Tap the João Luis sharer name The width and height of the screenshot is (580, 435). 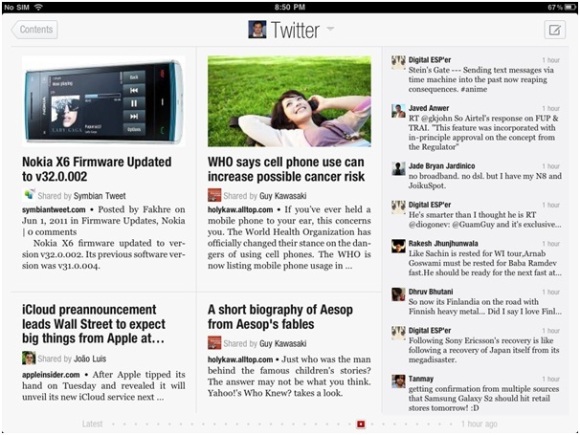[90, 359]
